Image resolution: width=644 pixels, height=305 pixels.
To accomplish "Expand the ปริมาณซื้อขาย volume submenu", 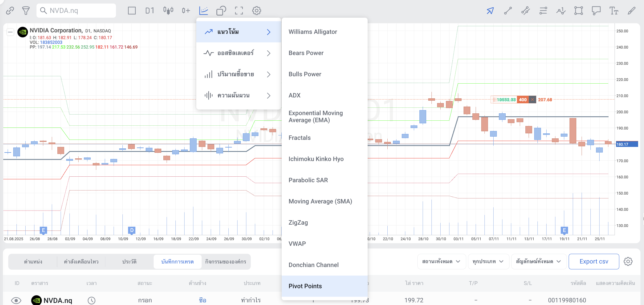I will (239, 74).
